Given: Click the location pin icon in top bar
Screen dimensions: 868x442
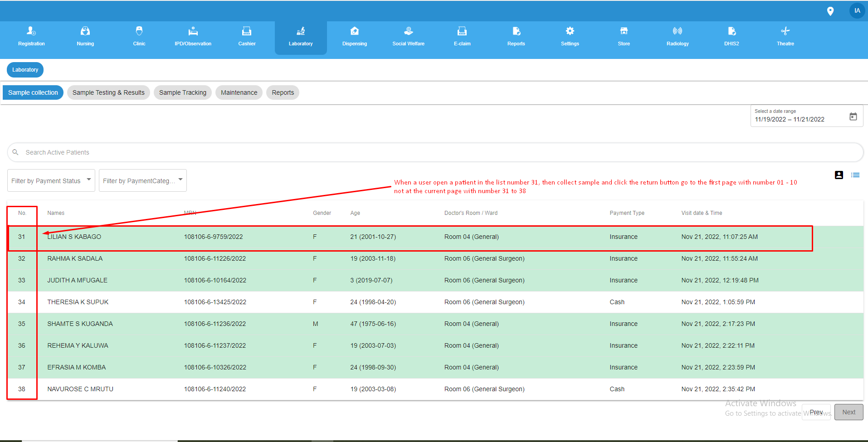Looking at the screenshot, I should 831,10.
